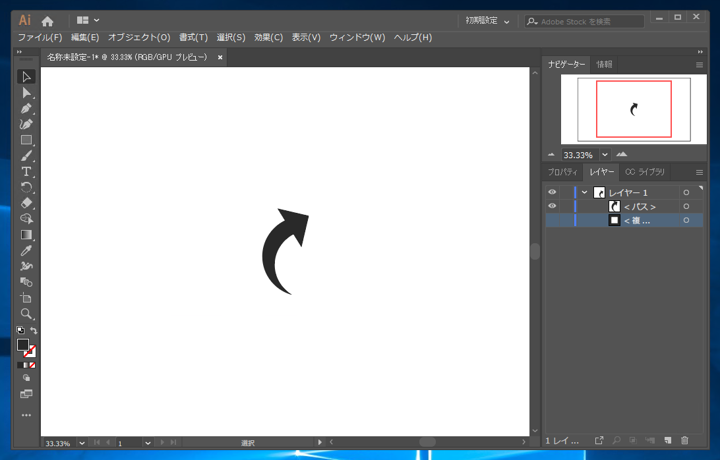Click the Create New Layer icon

coord(668,440)
